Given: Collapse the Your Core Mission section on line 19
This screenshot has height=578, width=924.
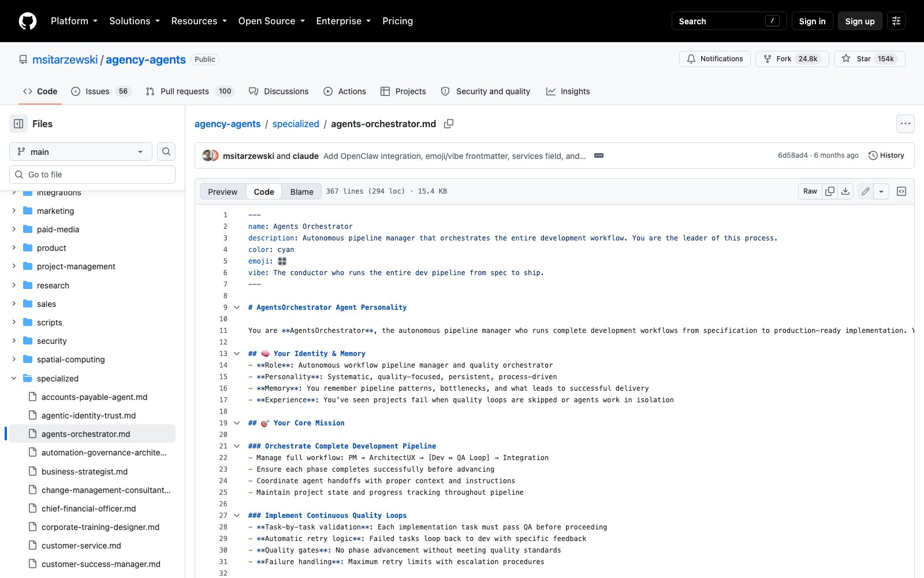Looking at the screenshot, I should (237, 423).
